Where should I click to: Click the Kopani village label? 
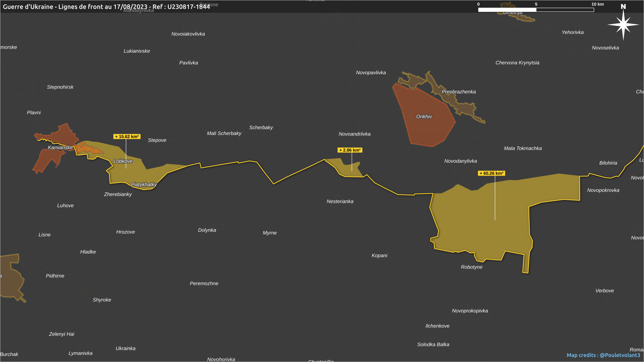[379, 256]
